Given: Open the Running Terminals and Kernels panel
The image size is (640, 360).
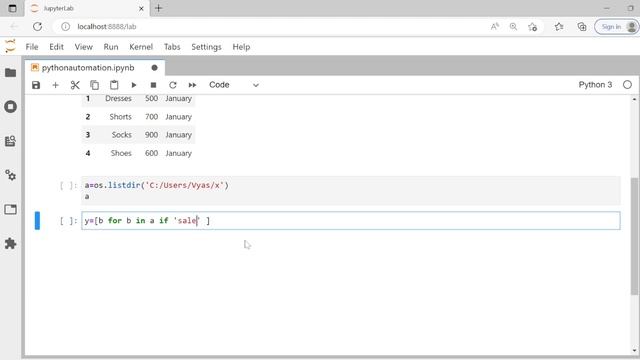Looking at the screenshot, I should click(x=11, y=107).
